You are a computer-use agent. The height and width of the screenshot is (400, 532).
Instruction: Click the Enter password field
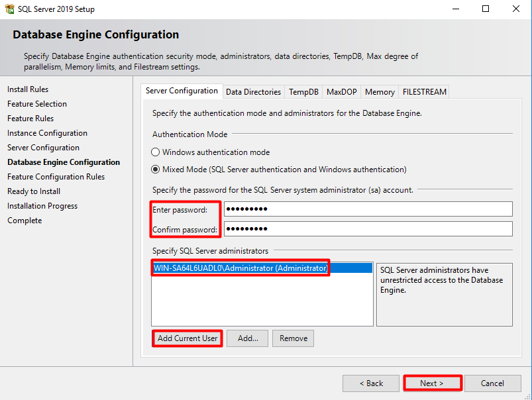pos(368,209)
